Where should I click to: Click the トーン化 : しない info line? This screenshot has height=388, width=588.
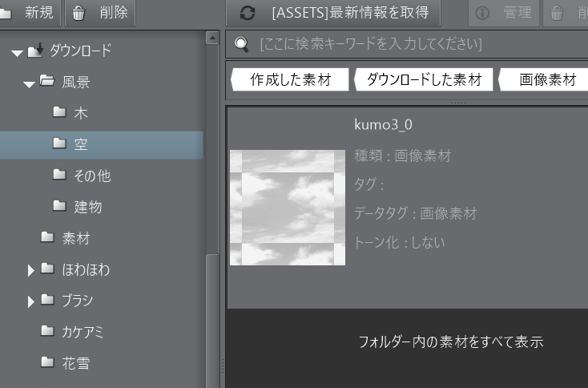(400, 243)
